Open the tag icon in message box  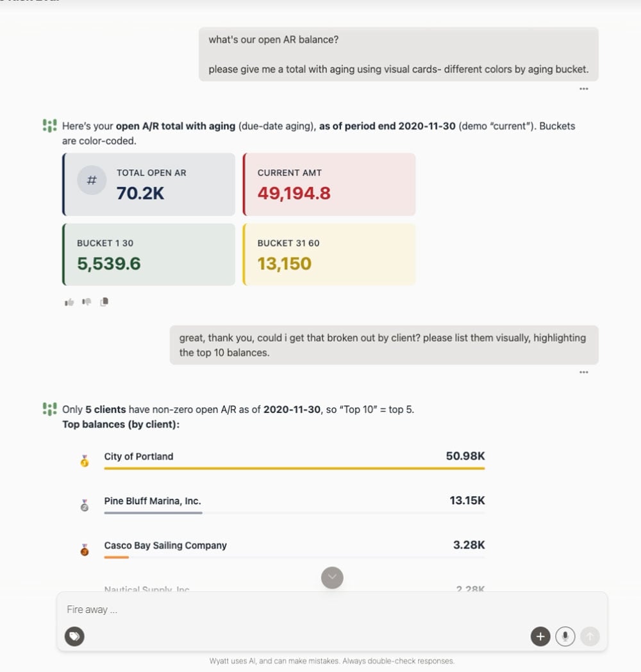(74, 636)
